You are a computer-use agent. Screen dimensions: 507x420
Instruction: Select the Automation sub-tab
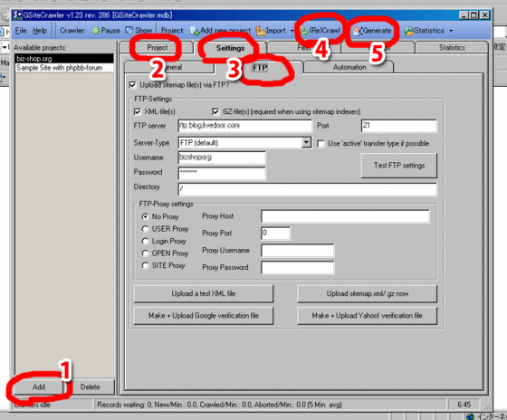pyautogui.click(x=349, y=67)
